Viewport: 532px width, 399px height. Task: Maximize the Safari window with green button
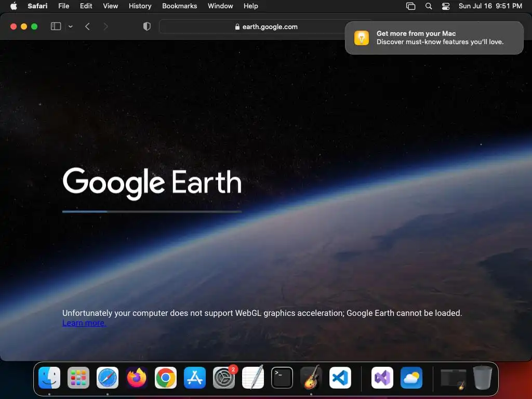34,26
